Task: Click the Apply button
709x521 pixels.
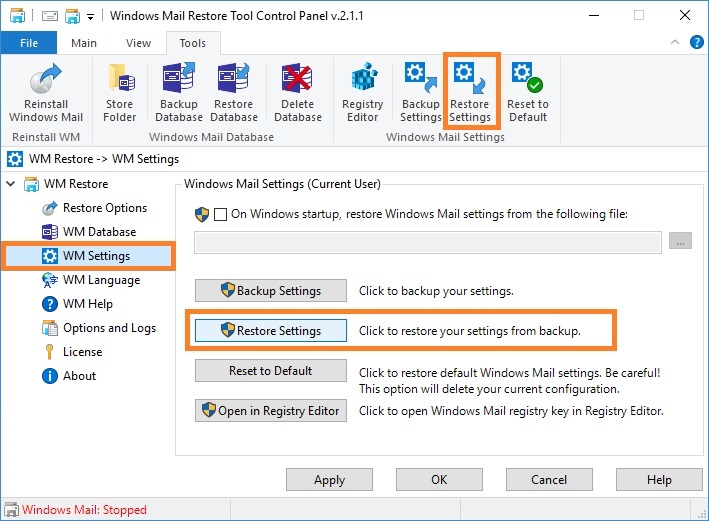Action: click(x=329, y=479)
